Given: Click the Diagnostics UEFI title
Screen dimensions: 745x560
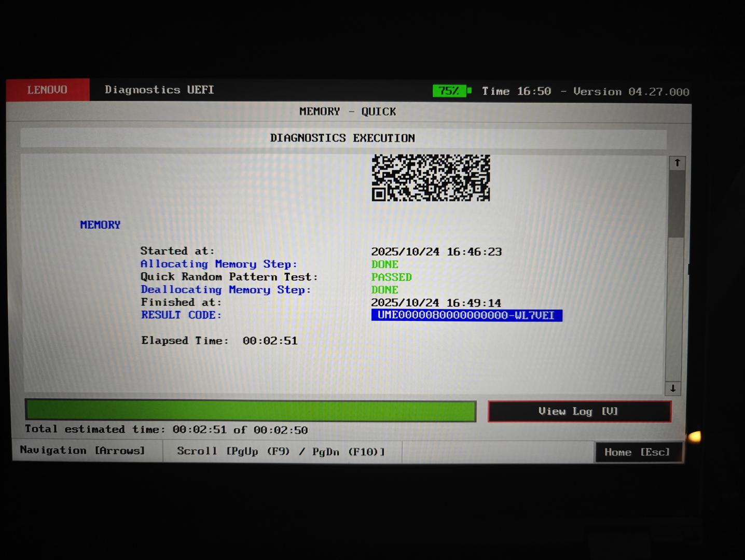Looking at the screenshot, I should (159, 90).
